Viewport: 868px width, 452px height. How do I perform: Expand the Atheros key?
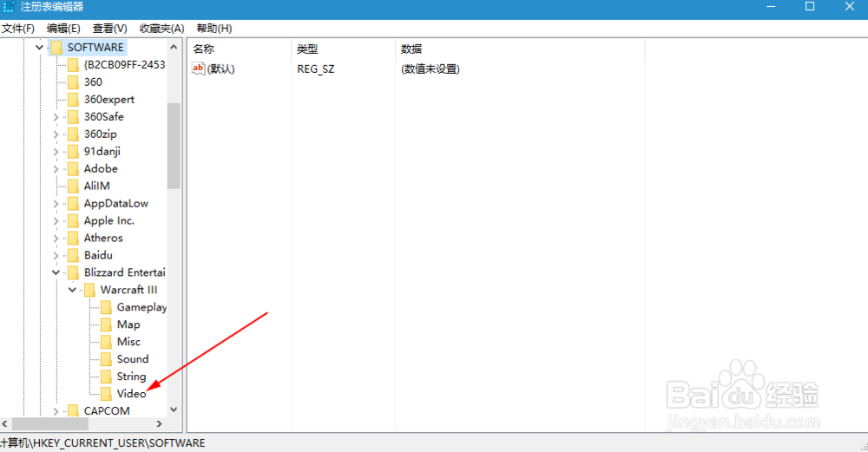[56, 238]
